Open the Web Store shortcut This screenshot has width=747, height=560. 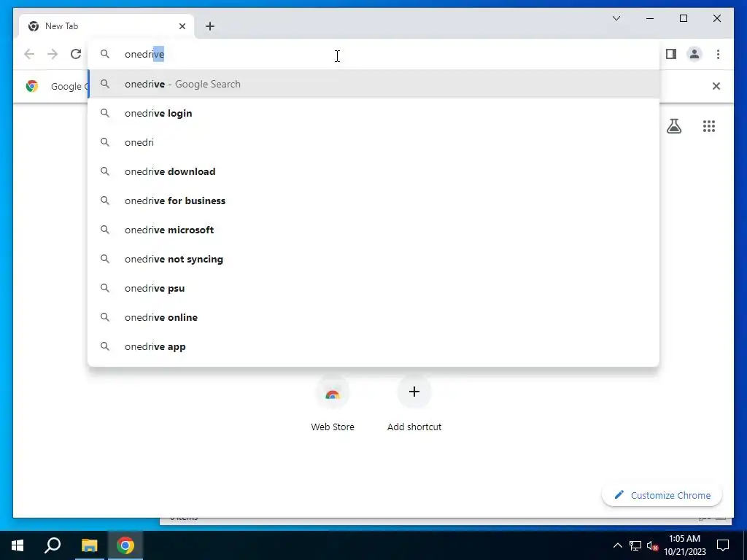[x=333, y=404]
